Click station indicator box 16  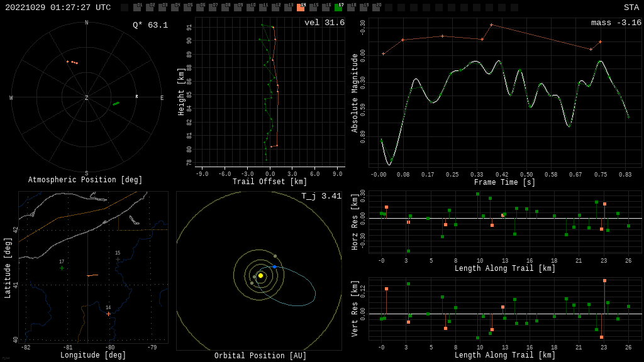click(326, 8)
